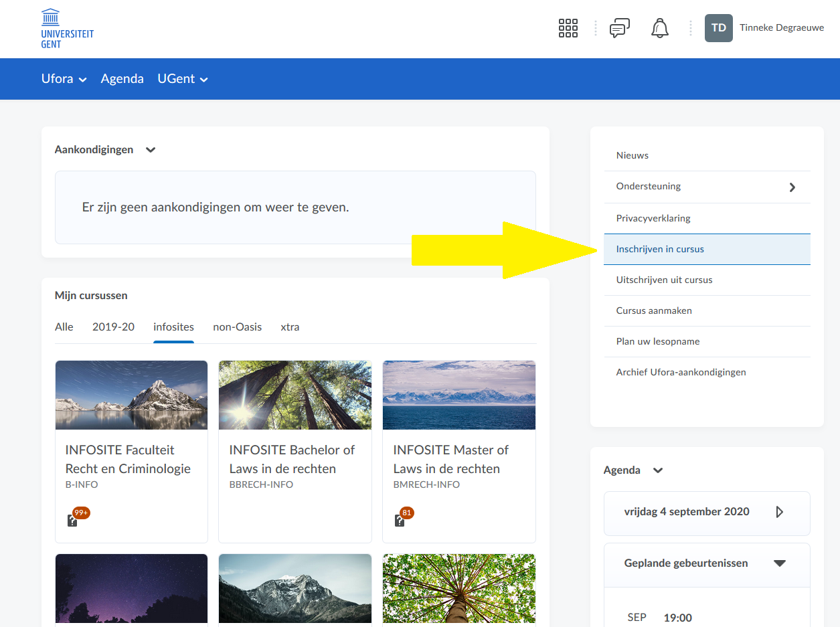Open the message alerts chat icon
The height and width of the screenshot is (627, 840).
[619, 28]
